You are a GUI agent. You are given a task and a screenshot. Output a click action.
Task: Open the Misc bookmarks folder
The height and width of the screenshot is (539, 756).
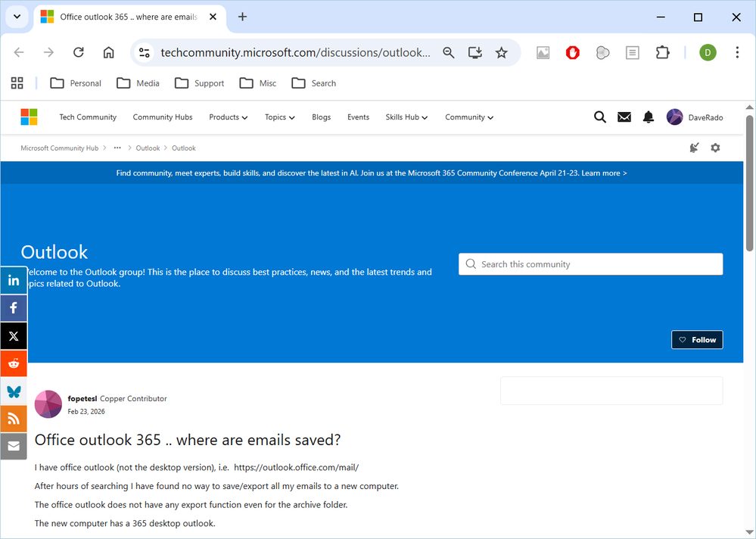click(258, 83)
